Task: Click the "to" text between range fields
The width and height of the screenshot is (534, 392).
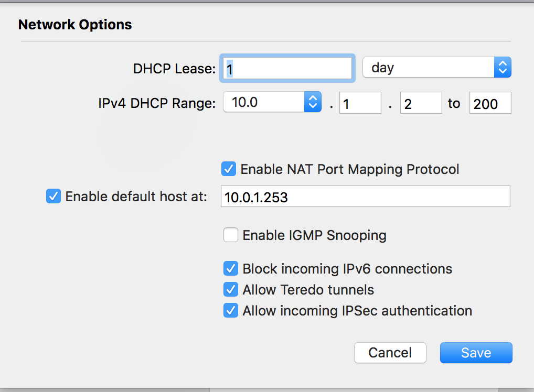Action: pos(454,103)
